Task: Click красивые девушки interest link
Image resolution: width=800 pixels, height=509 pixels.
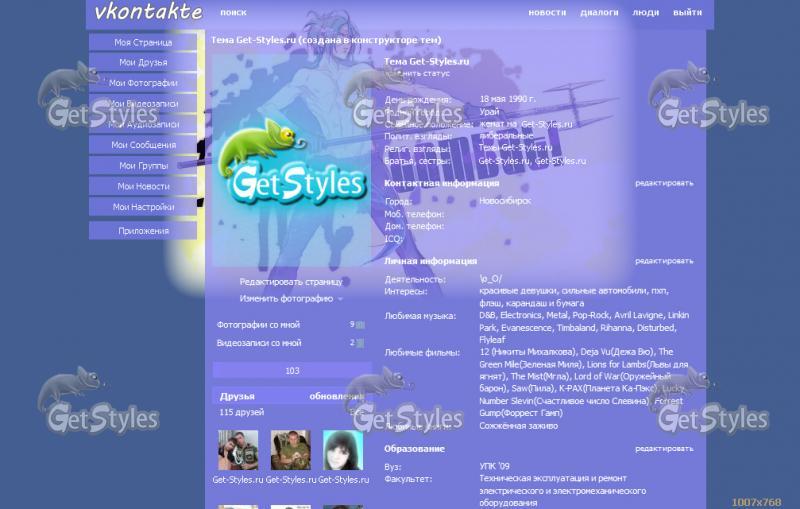Action: coord(517,291)
